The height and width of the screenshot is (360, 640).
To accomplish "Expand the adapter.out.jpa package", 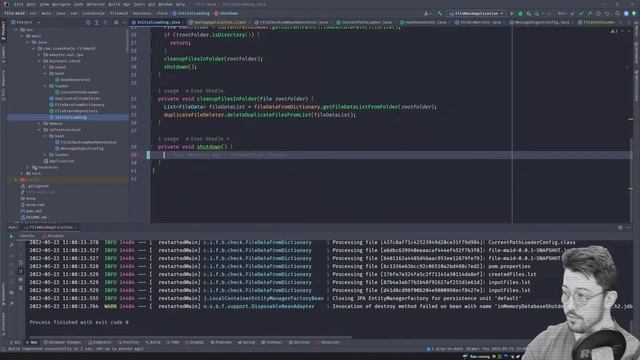I will [39, 55].
